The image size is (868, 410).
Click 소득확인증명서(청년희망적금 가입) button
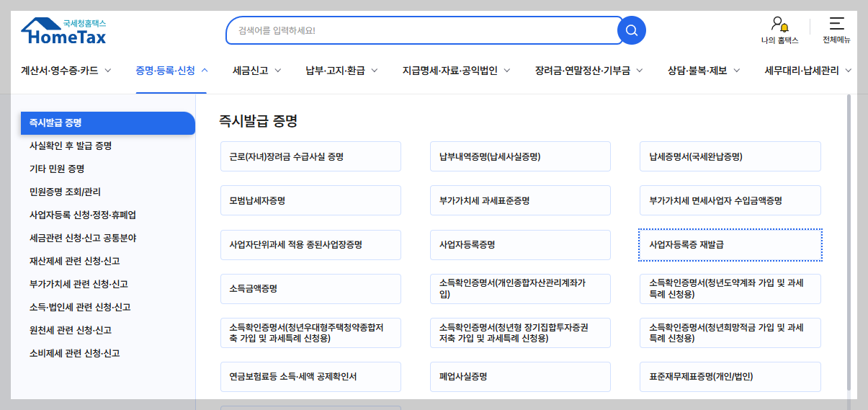coord(730,333)
